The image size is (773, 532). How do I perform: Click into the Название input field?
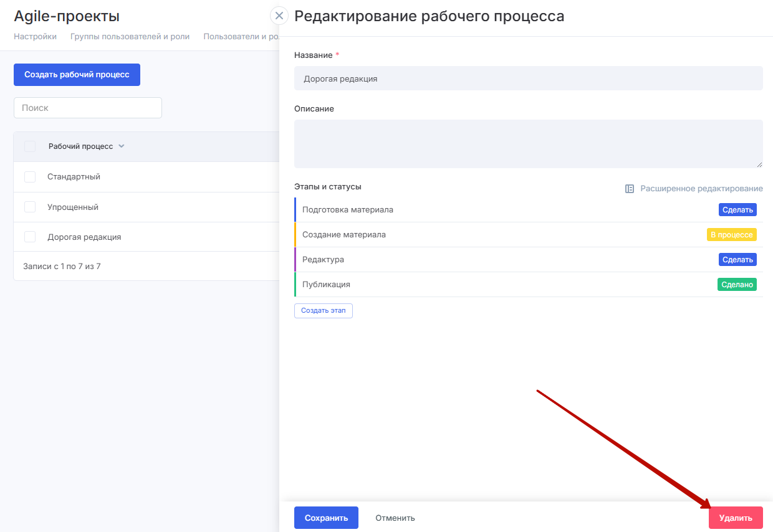(528, 78)
